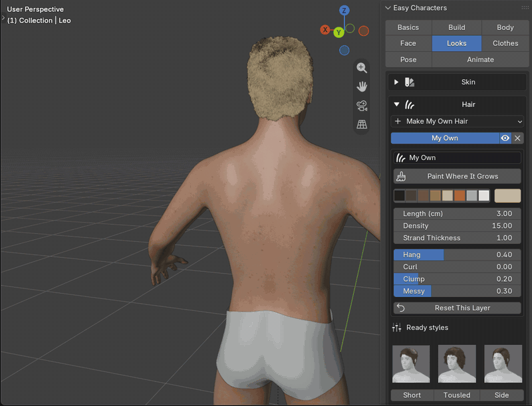The image size is (532, 406).
Task: Switch perspective/orthographic grid icon
Action: tap(362, 124)
